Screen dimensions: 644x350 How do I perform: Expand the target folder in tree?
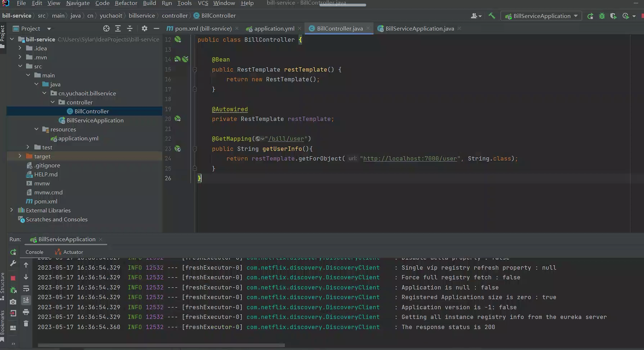(x=20, y=156)
